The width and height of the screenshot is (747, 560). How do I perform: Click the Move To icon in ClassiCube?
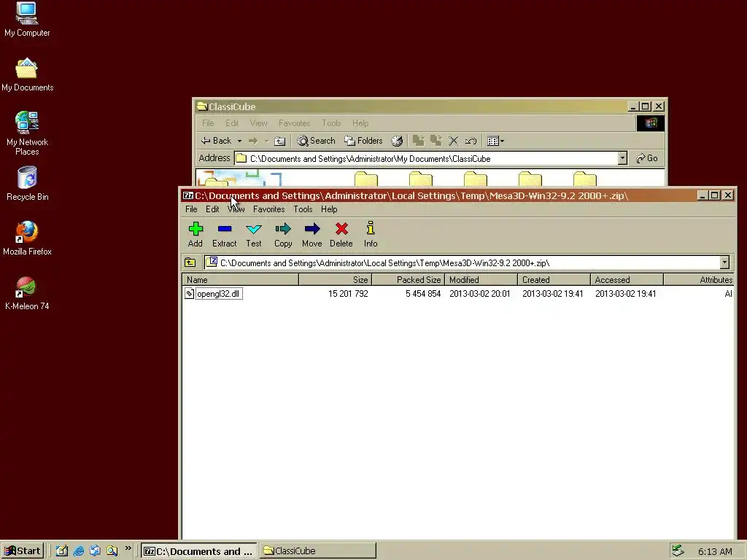tap(418, 141)
